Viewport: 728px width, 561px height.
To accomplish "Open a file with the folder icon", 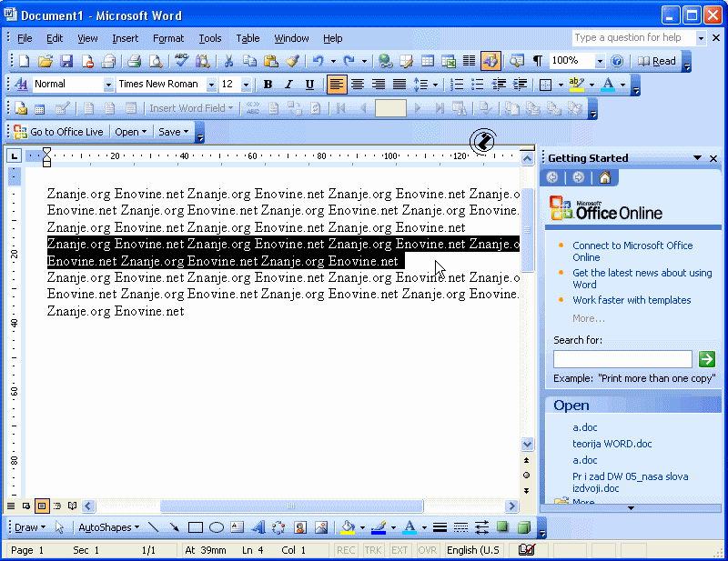I will point(45,61).
